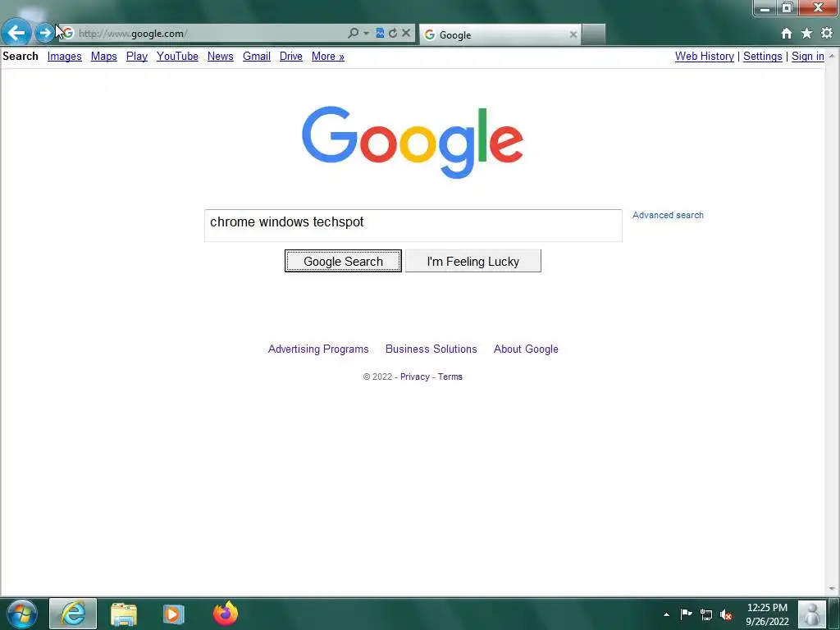
Task: Go to the Home page via the house icon
Action: [x=787, y=34]
